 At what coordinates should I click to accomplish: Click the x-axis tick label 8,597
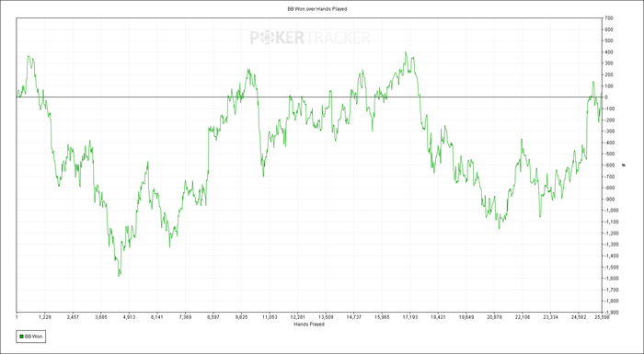[x=213, y=317]
